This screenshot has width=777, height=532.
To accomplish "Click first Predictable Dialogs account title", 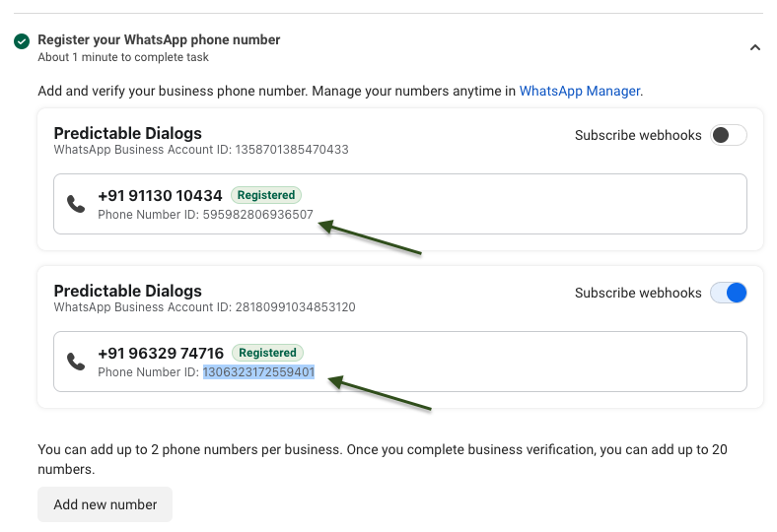I will point(128,133).
